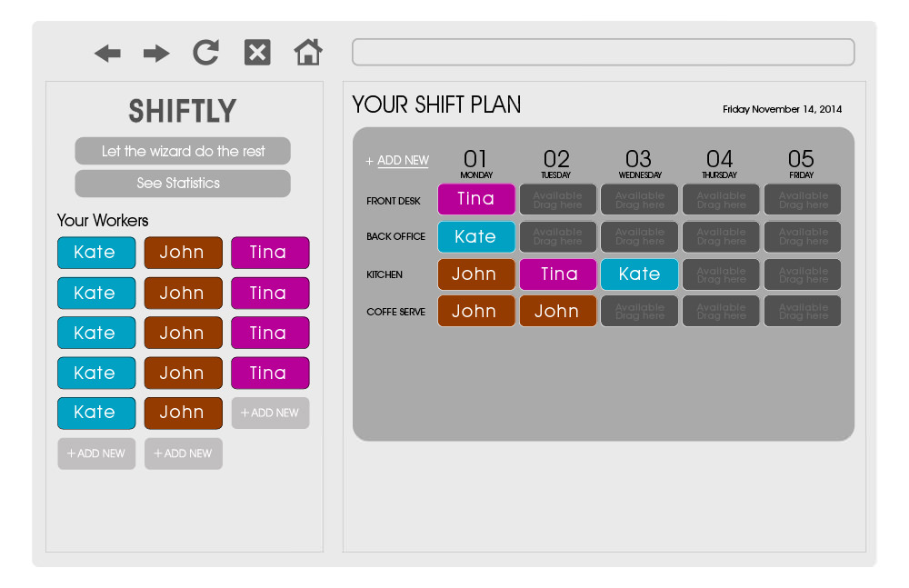909x588 pixels.
Task: Click John in Coffe Serve Tuesday slot
Action: (558, 312)
